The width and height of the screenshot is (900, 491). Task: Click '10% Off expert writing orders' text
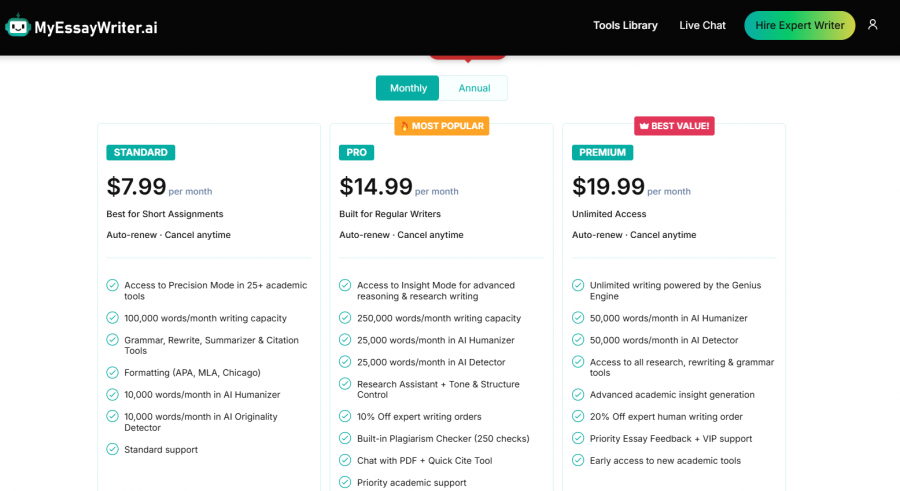pos(419,416)
